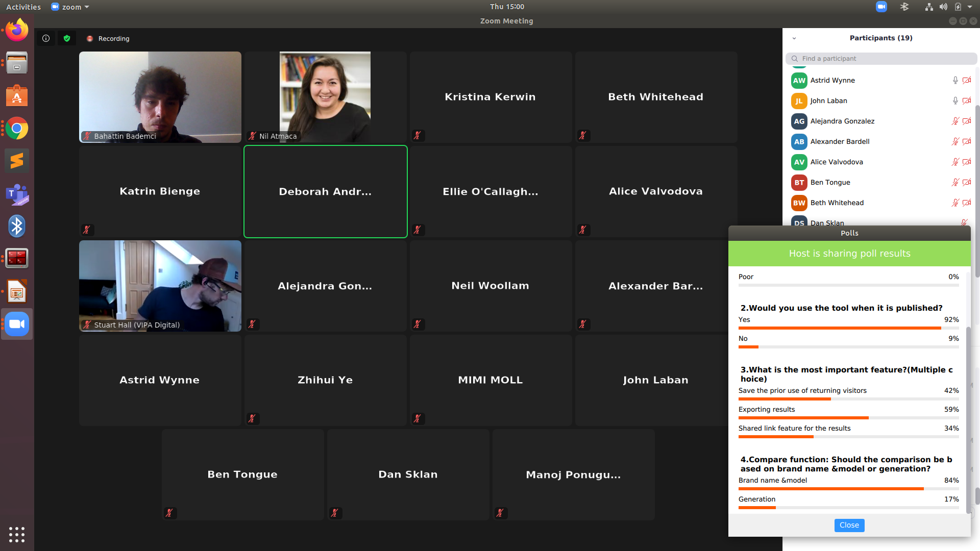Click the Polls window vertical scrollbar

(x=968, y=418)
